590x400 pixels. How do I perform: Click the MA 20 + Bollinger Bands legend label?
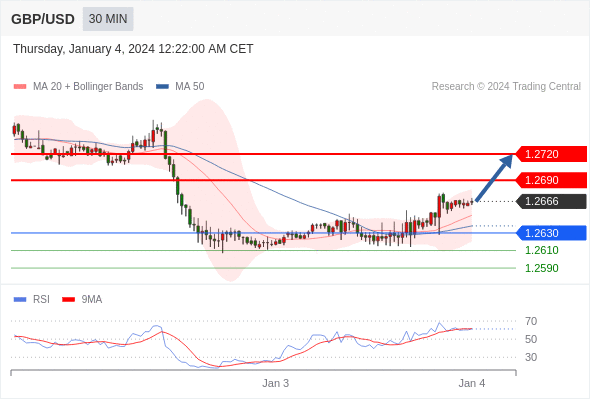point(88,87)
